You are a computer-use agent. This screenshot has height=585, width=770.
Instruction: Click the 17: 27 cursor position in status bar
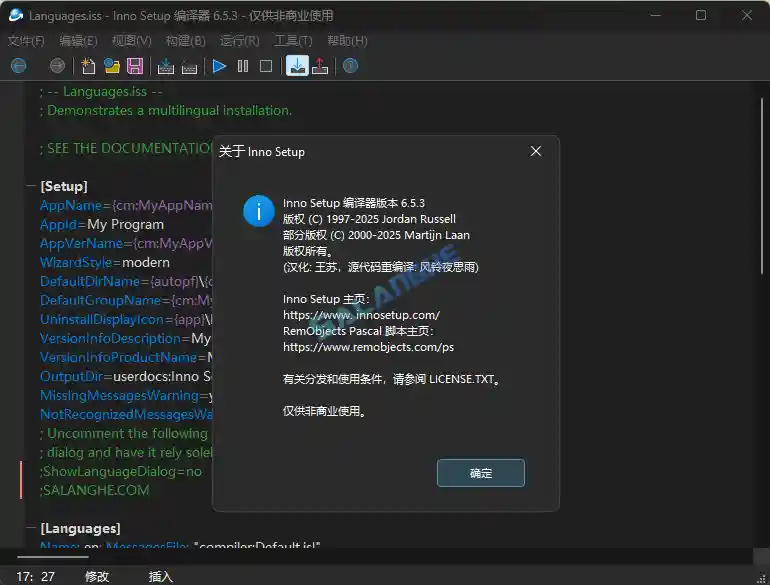(x=35, y=576)
